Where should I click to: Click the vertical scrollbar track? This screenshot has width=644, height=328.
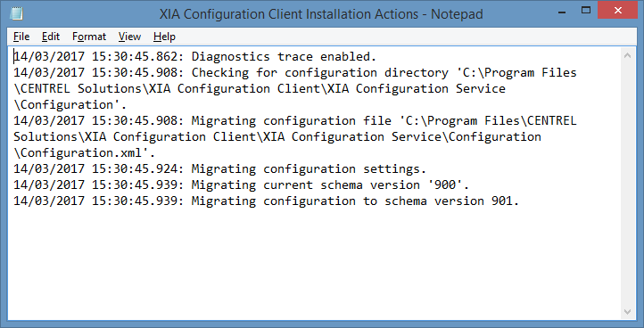click(627, 184)
